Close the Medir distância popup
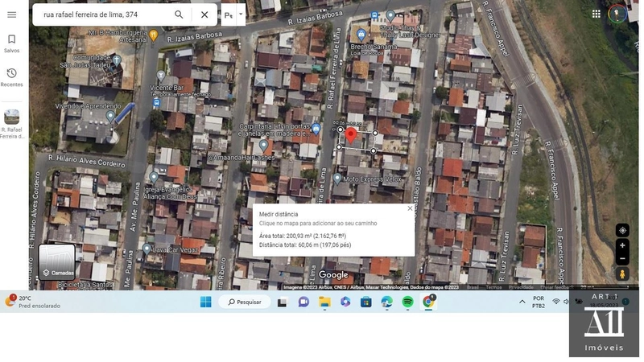The image size is (644, 362). tap(410, 208)
